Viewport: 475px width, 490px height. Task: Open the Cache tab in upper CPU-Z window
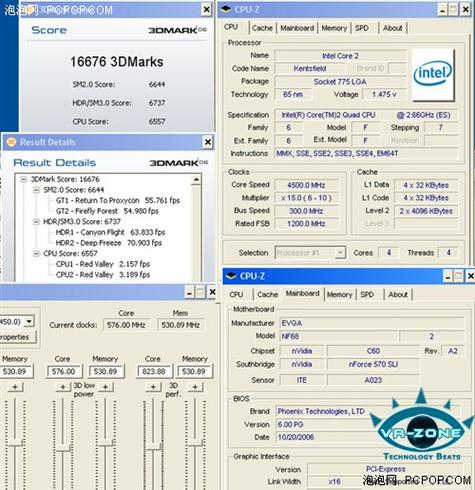click(262, 28)
